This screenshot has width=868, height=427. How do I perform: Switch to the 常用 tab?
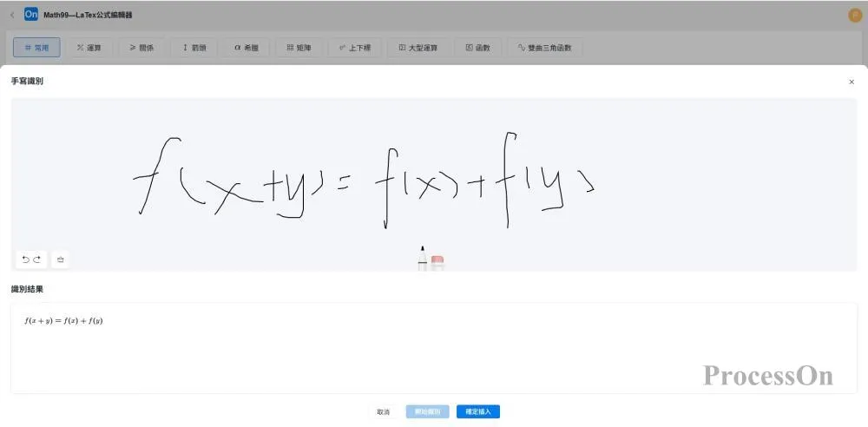click(37, 48)
